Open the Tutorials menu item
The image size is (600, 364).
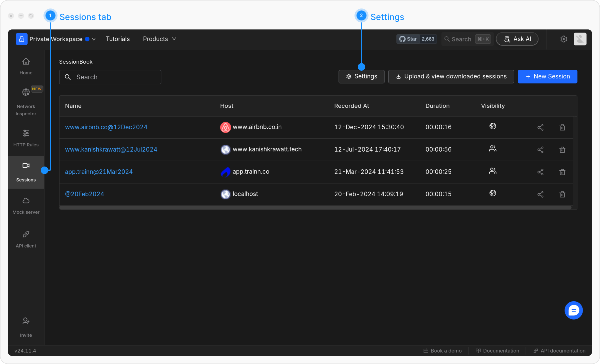(118, 39)
